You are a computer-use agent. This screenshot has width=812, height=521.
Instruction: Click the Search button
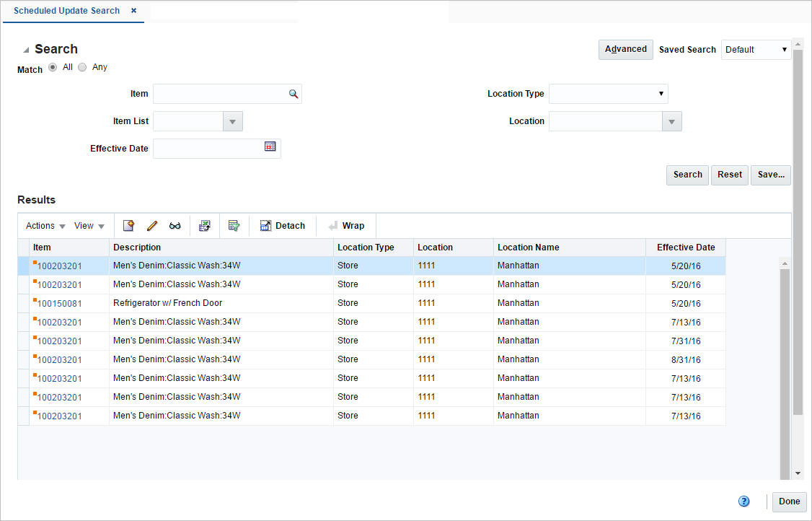(687, 175)
